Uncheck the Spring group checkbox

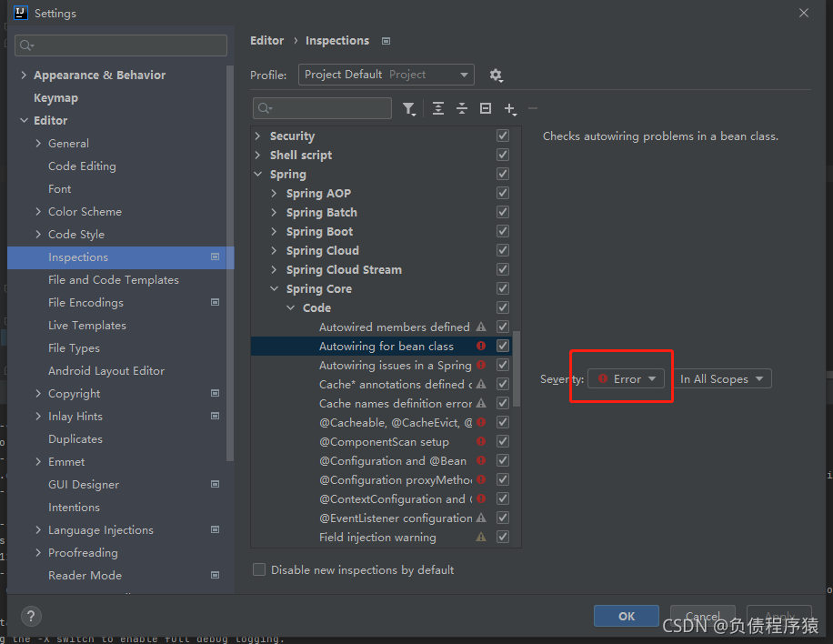tap(503, 174)
